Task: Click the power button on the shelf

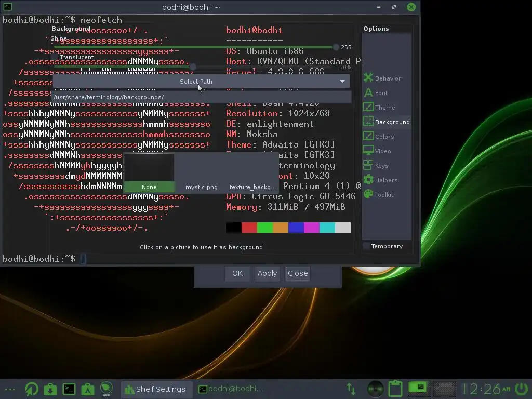Action: (x=522, y=389)
